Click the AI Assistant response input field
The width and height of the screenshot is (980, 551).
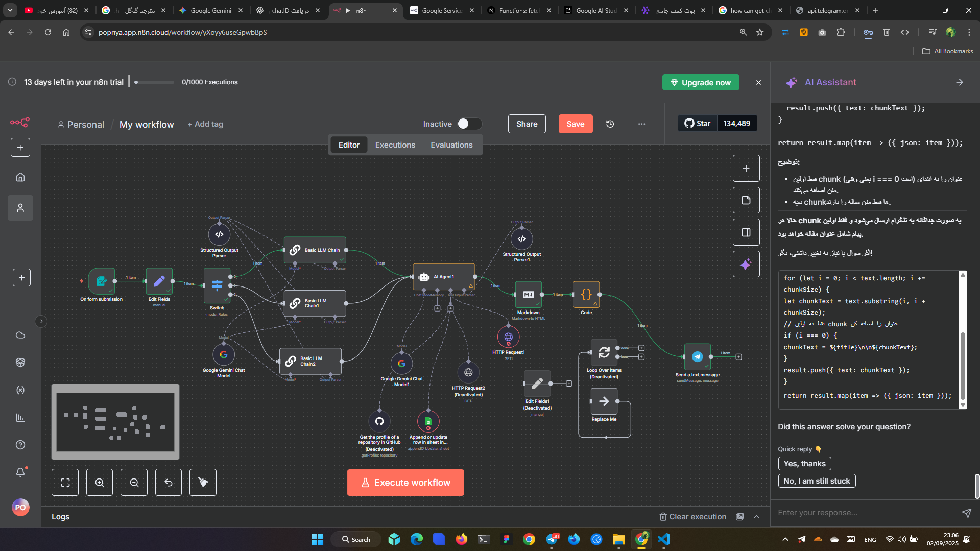(x=867, y=513)
